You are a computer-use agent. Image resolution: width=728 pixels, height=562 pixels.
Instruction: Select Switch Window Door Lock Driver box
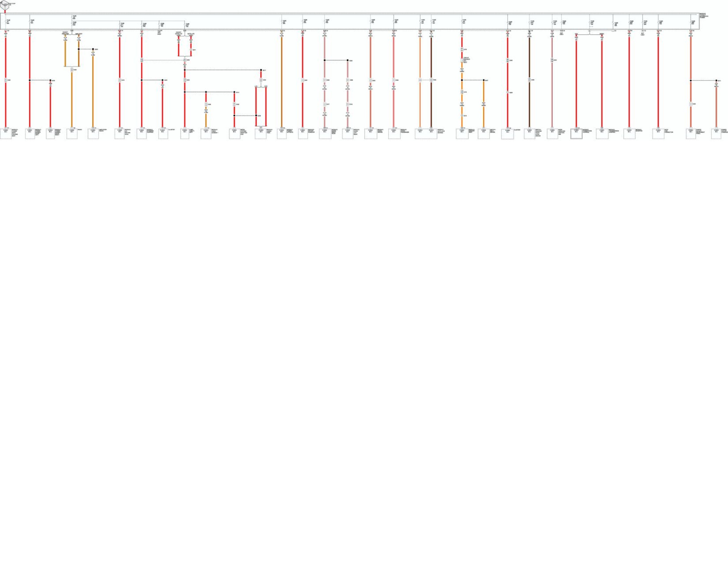[x=529, y=134]
